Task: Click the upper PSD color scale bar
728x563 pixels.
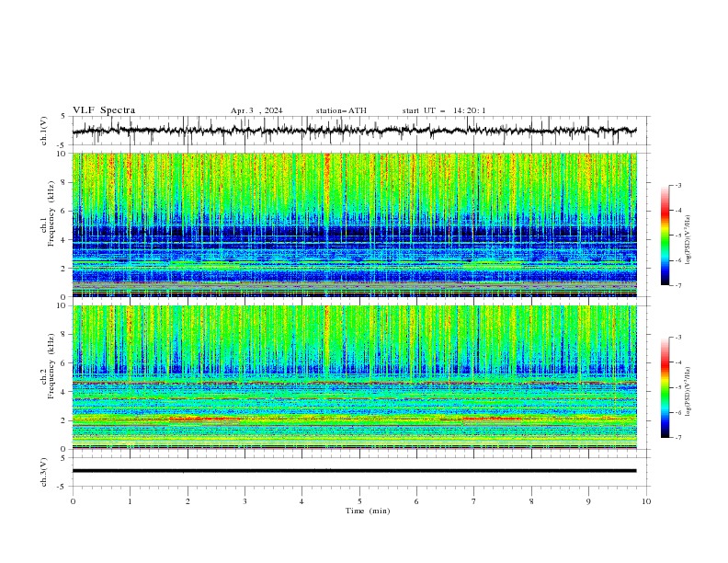Action: click(x=665, y=236)
